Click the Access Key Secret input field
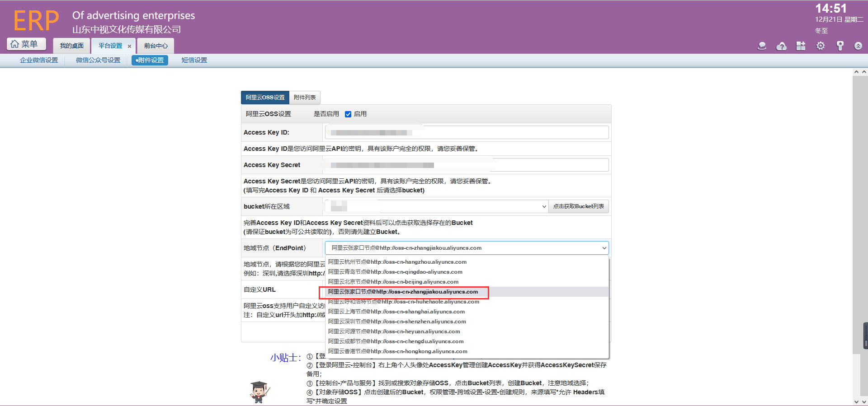 point(467,165)
